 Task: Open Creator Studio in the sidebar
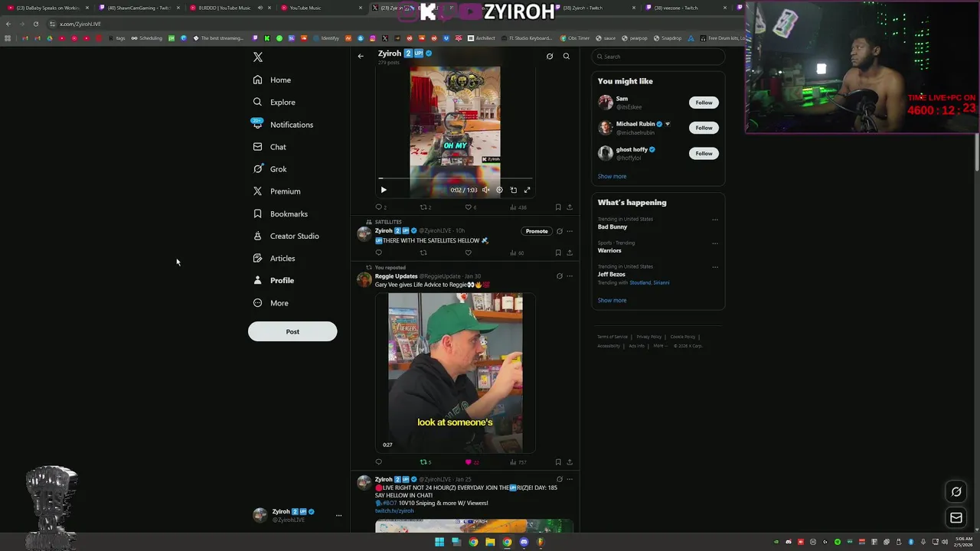(285, 236)
